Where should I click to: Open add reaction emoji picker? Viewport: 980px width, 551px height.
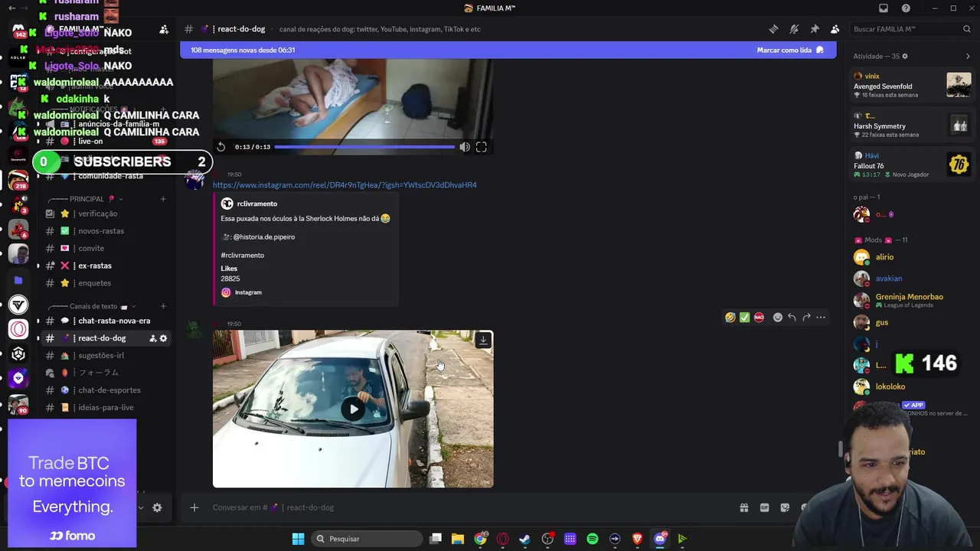pos(778,318)
